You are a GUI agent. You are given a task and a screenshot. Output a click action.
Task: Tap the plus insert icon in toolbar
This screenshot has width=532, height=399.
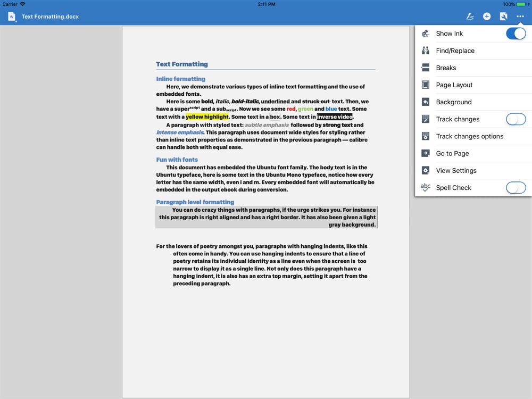[x=487, y=16]
